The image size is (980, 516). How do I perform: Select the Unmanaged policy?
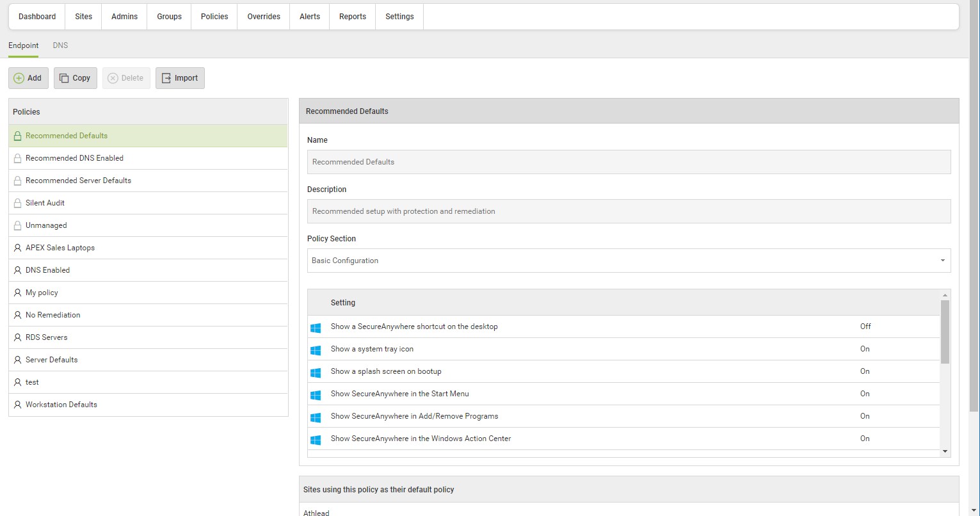pyautogui.click(x=149, y=225)
